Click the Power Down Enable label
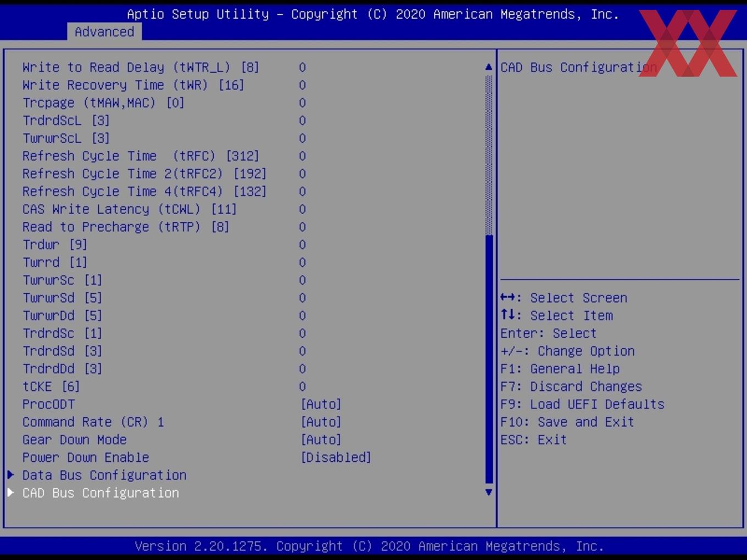 coord(86,457)
